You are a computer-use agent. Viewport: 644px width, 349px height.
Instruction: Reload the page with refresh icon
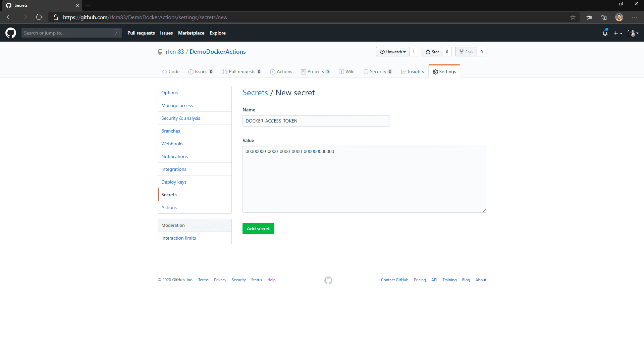click(x=39, y=17)
